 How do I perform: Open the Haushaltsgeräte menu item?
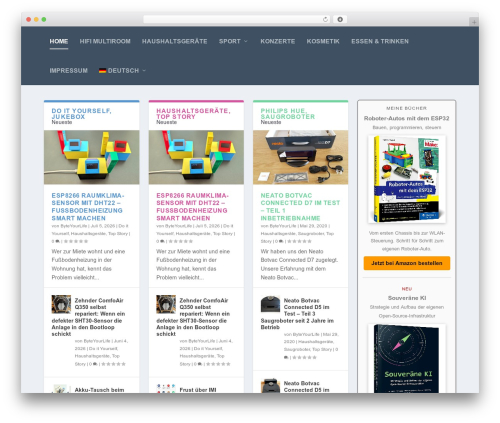coord(174,41)
